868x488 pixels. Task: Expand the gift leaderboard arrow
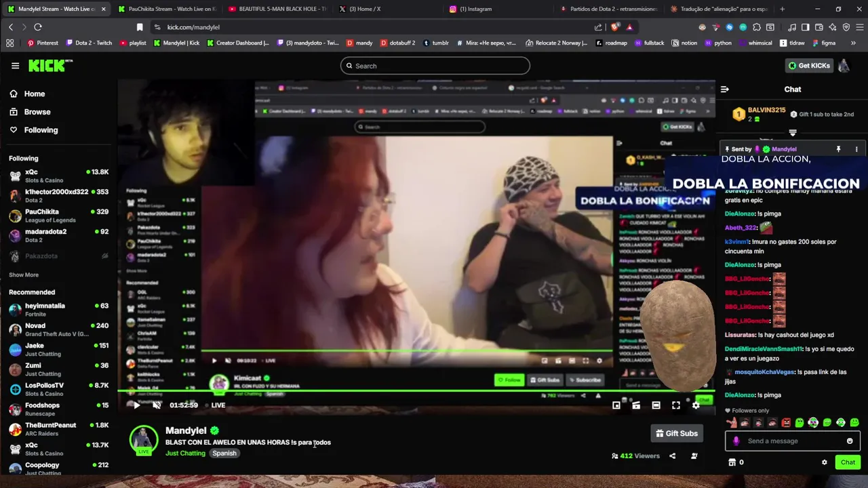793,133
